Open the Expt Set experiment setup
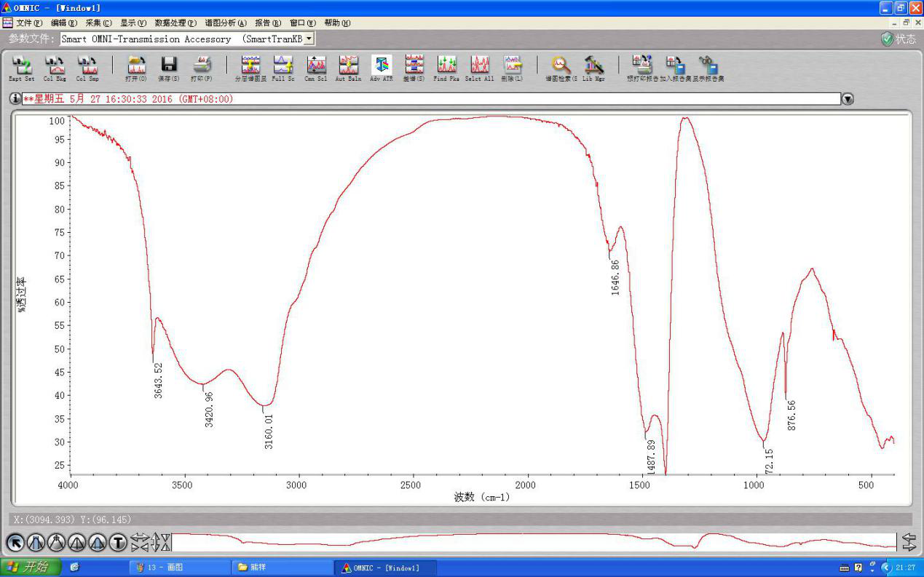Screen dimensions: 924x577 point(22,68)
